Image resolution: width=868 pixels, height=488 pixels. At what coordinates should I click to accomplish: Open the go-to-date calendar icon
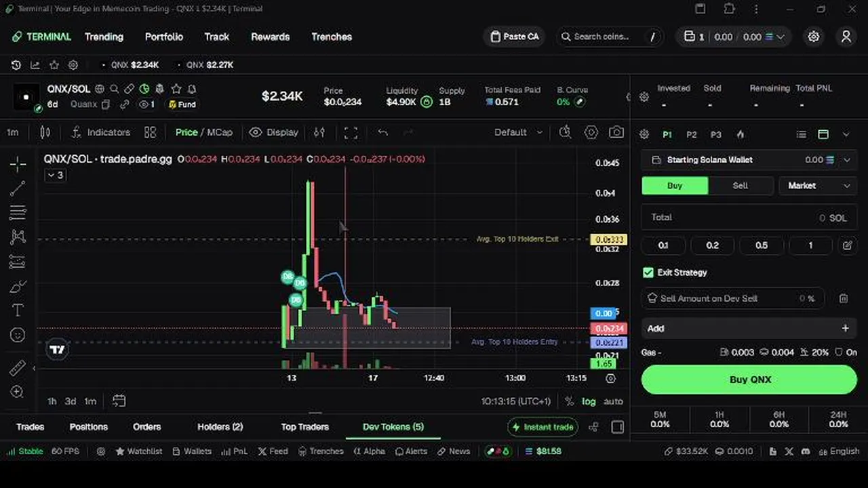[x=119, y=401]
